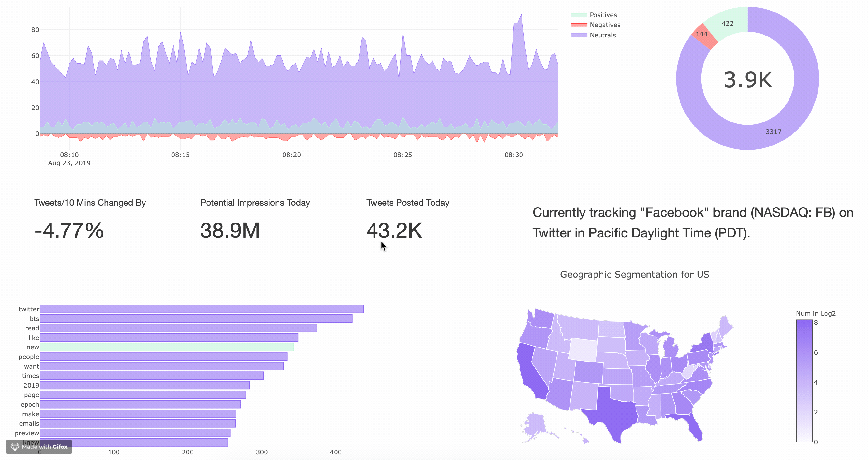The height and width of the screenshot is (460, 868).
Task: Toggle the Neutrals legend entry
Action: pyautogui.click(x=602, y=35)
